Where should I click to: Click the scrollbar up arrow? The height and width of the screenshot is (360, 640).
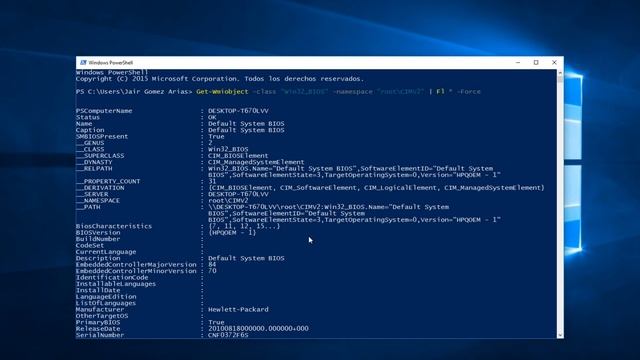(x=560, y=73)
